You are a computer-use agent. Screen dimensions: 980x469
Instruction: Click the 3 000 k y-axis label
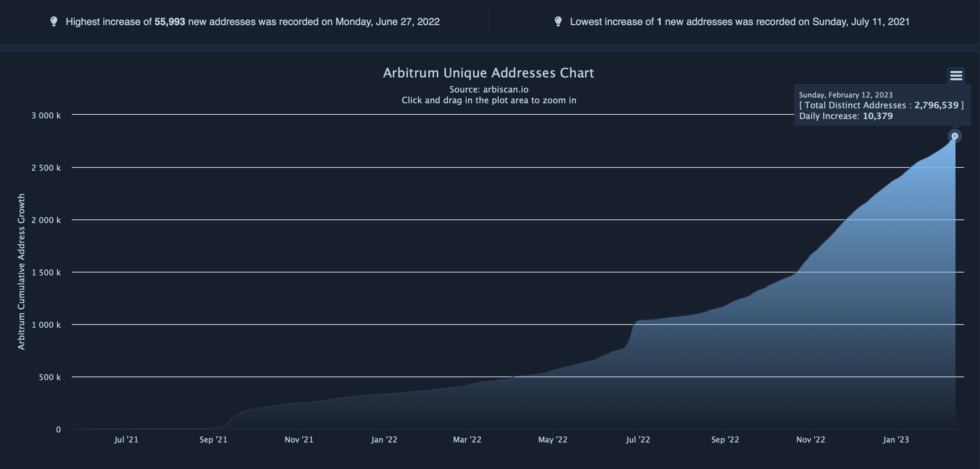click(x=46, y=115)
